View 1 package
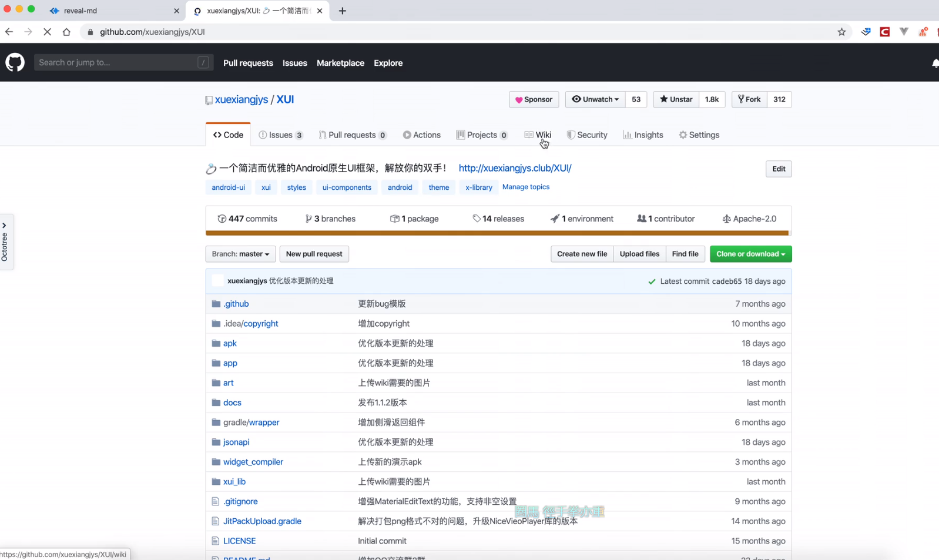The height and width of the screenshot is (560, 939). (414, 219)
